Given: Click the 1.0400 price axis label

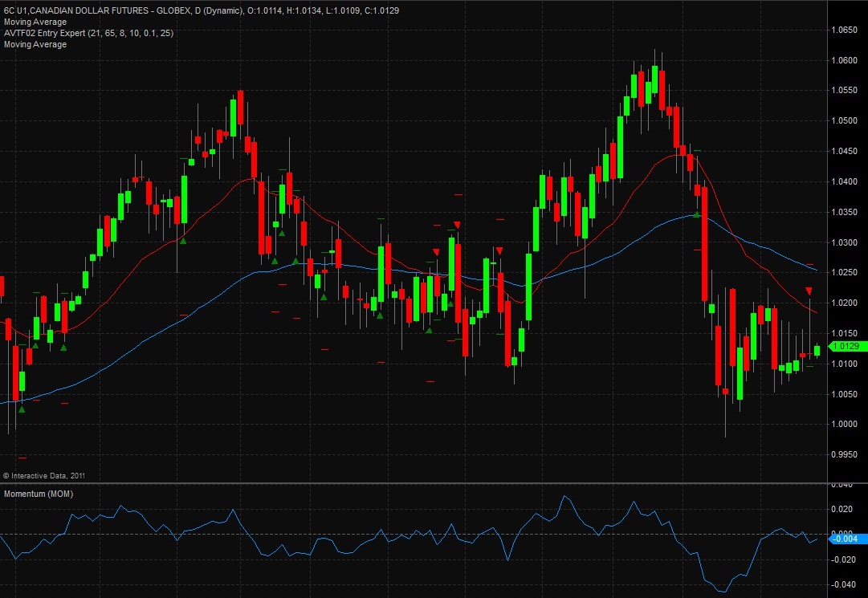Looking at the screenshot, I should 845,181.
